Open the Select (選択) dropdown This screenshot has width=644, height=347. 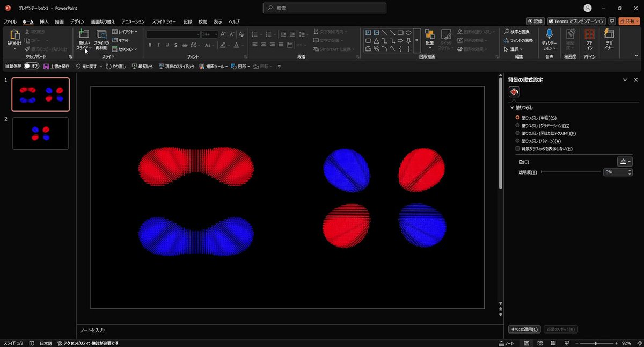pos(513,49)
